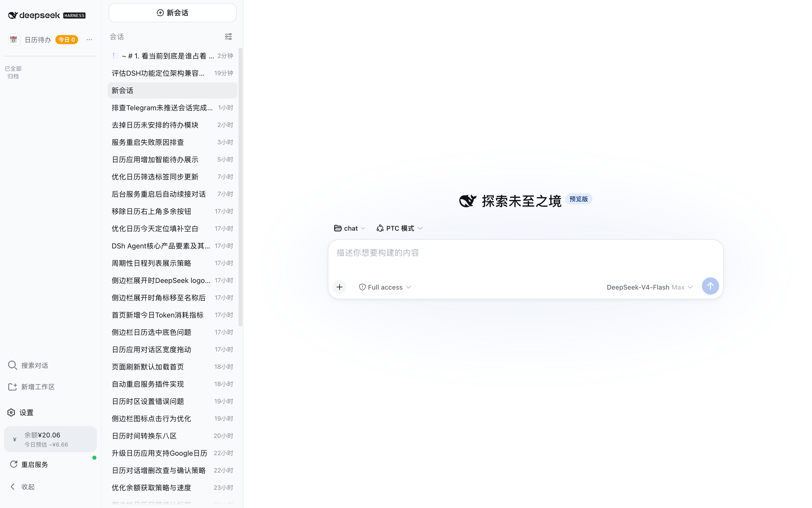This screenshot has height=508, width=812.
Task: Open conversation 自动重启服务插件实现
Action: tap(173, 384)
